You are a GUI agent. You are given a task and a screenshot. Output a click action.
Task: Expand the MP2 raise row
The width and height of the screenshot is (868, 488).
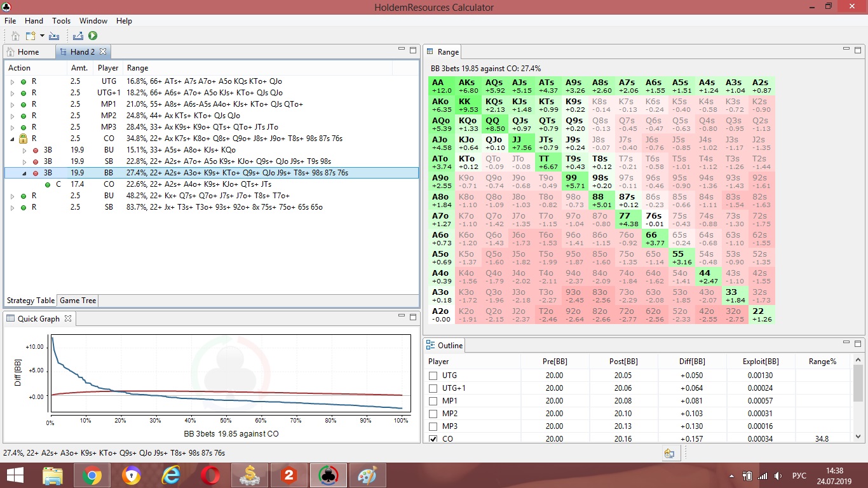[x=12, y=116]
